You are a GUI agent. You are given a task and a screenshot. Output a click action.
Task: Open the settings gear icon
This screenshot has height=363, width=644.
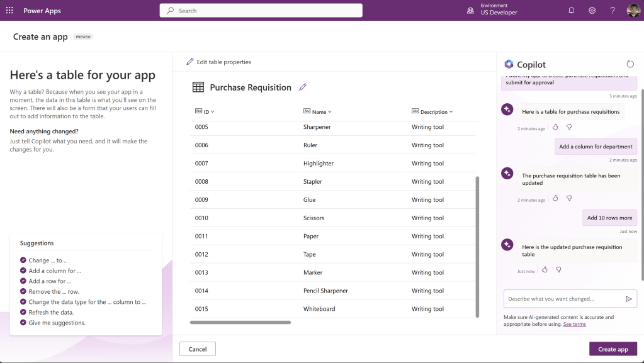tap(592, 11)
